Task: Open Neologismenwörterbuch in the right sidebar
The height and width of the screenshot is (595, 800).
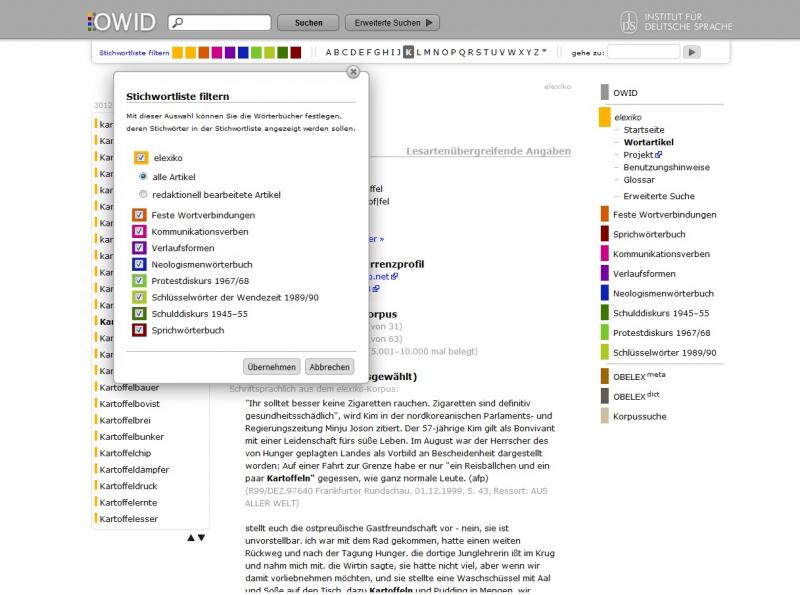Action: (x=663, y=293)
